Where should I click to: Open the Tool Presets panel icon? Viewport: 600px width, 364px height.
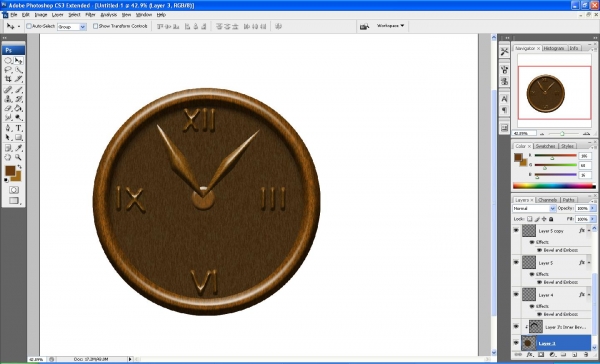(x=504, y=51)
